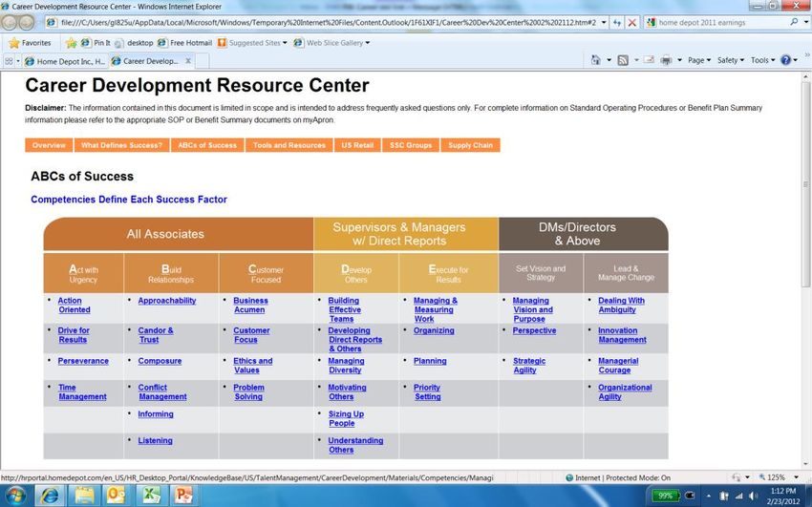Expand the Home button dropdown arrow
This screenshot has width=812, height=507.
[609, 60]
